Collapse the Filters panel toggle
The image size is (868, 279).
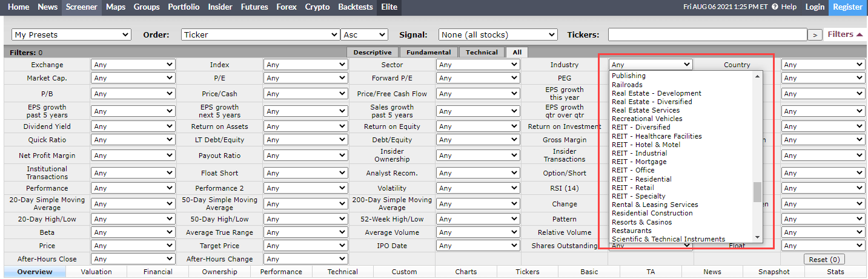845,34
